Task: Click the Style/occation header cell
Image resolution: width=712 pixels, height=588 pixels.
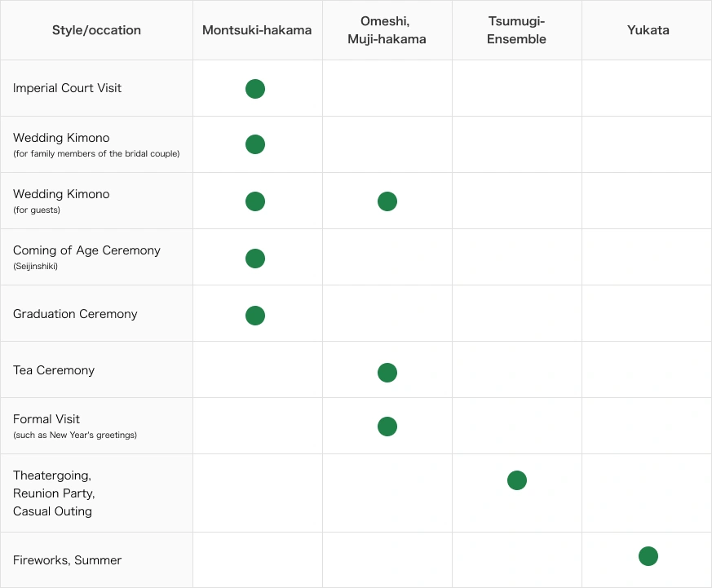Action: [x=96, y=30]
